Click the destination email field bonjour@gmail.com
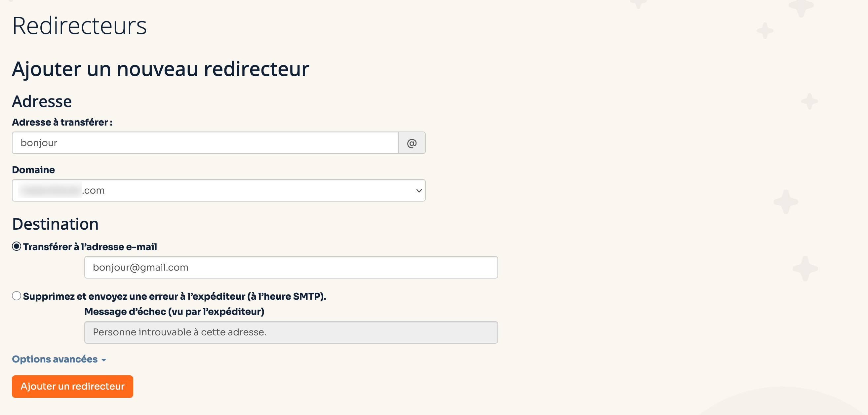The image size is (868, 415). [291, 267]
